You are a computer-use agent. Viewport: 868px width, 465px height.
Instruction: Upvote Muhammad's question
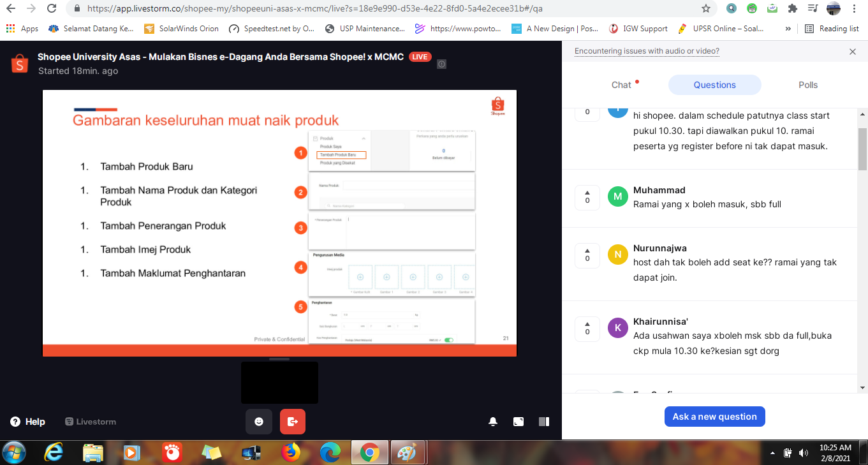click(587, 196)
